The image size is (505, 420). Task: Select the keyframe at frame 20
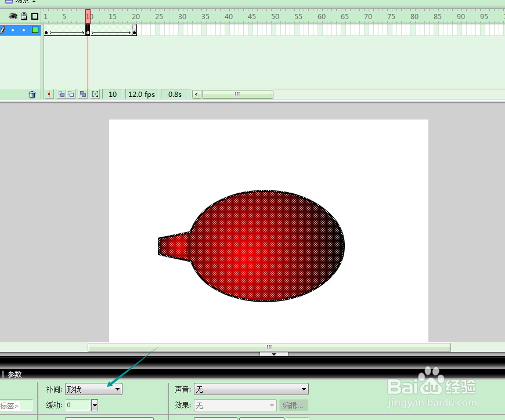134,31
